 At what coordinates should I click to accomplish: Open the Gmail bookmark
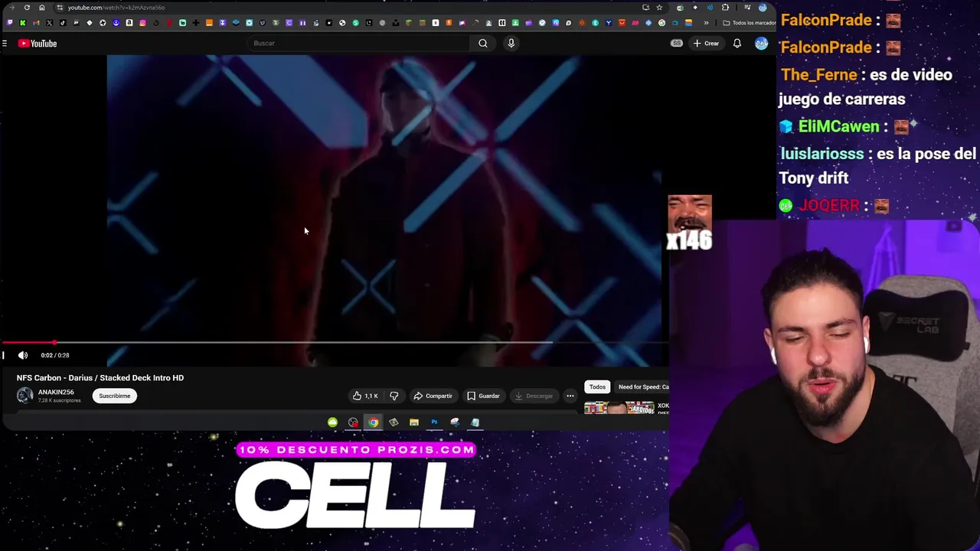click(36, 23)
